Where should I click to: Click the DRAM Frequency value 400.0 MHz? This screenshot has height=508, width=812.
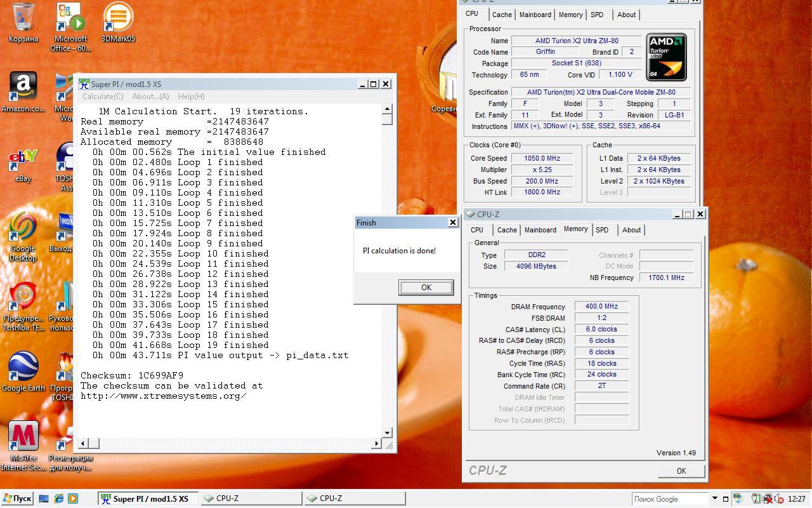601,306
